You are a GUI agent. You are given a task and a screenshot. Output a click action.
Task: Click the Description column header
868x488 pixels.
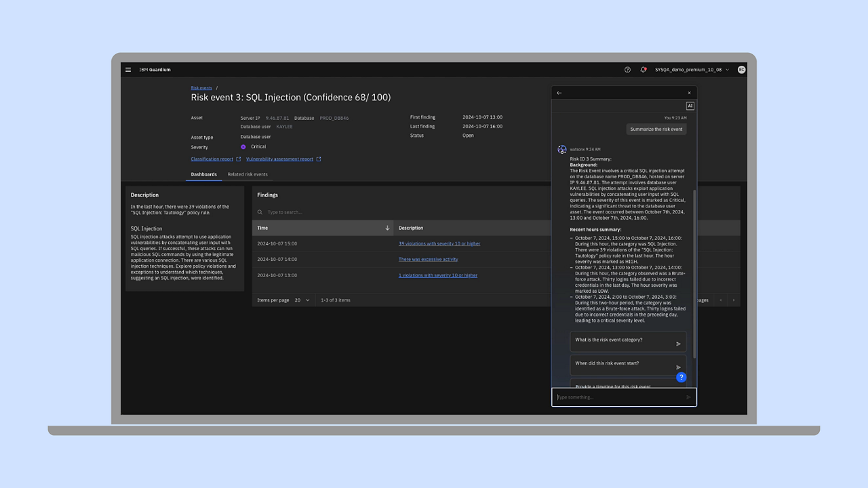click(x=411, y=228)
